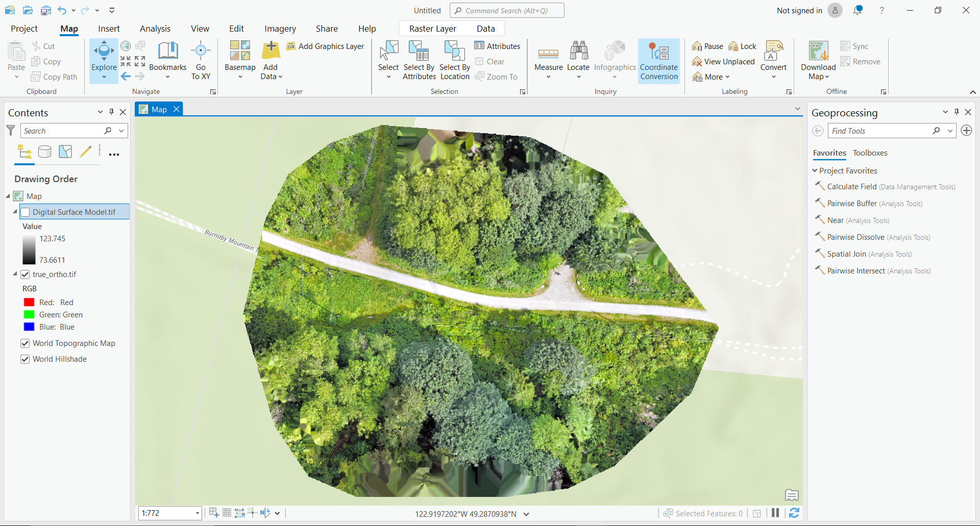Click the Find Tools search field

(x=880, y=131)
